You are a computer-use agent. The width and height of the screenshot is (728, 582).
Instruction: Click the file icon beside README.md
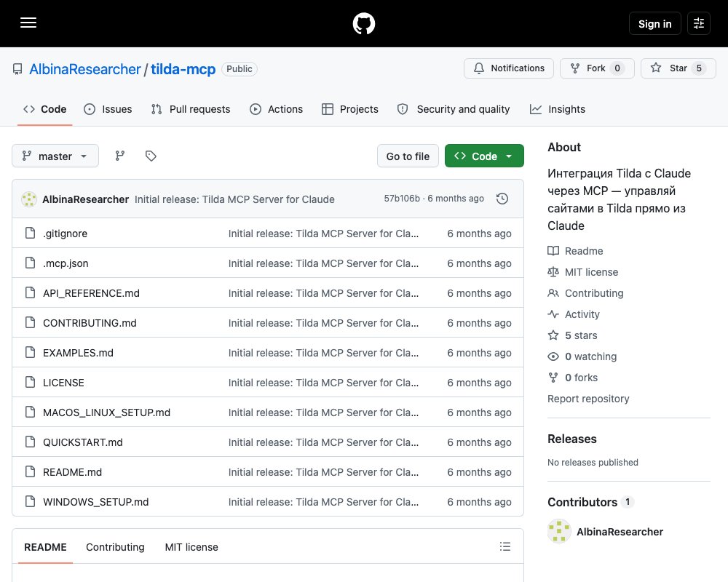(x=30, y=472)
